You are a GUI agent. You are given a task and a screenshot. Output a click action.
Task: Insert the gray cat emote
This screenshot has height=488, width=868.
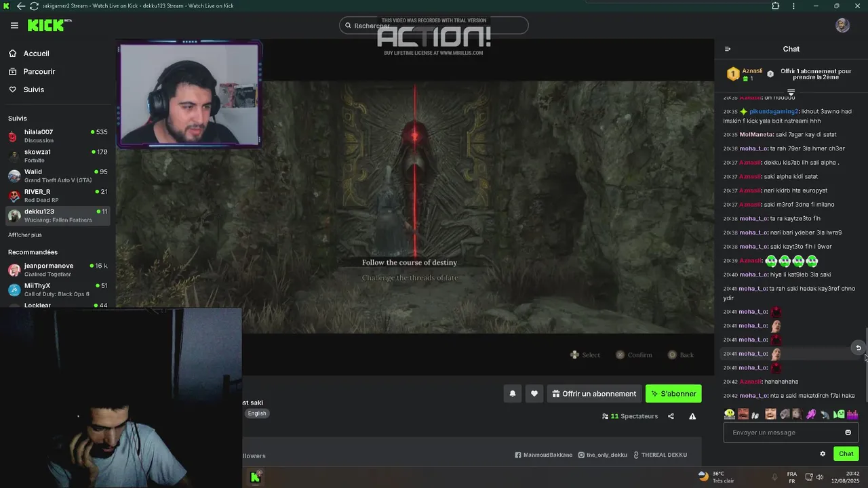pos(825,414)
